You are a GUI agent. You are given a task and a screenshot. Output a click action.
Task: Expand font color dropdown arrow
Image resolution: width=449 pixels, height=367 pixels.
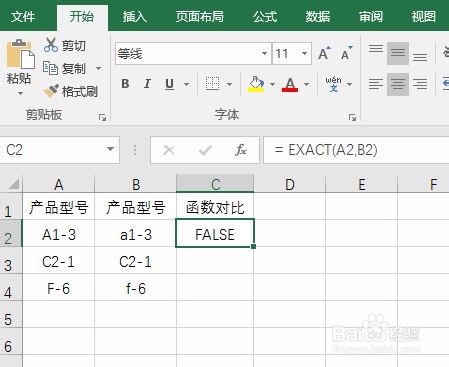(x=307, y=84)
